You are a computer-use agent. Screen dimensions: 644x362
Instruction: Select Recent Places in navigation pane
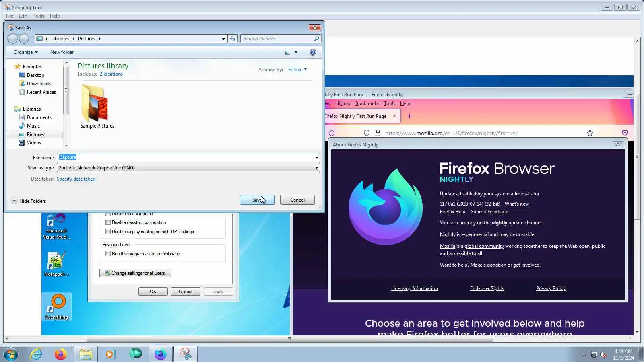[41, 92]
